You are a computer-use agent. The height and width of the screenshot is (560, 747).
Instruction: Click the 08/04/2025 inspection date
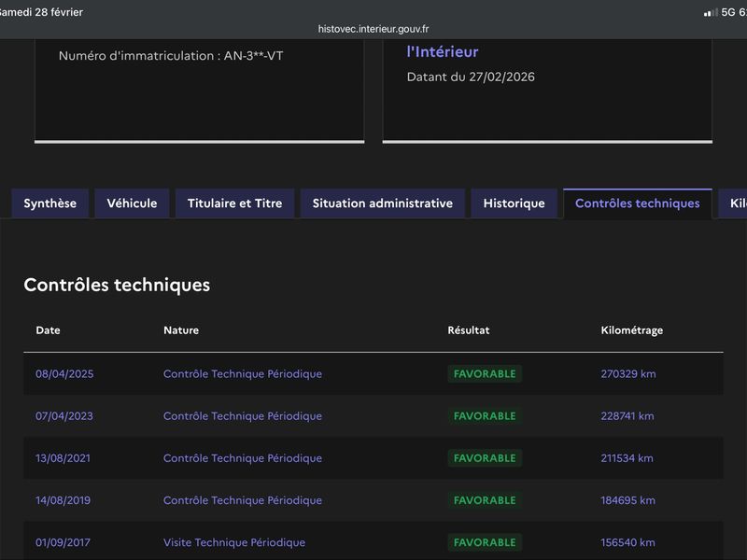[64, 374]
